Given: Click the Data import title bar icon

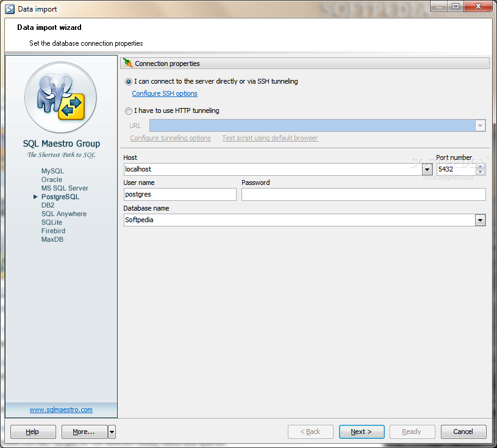Looking at the screenshot, I should [10, 9].
